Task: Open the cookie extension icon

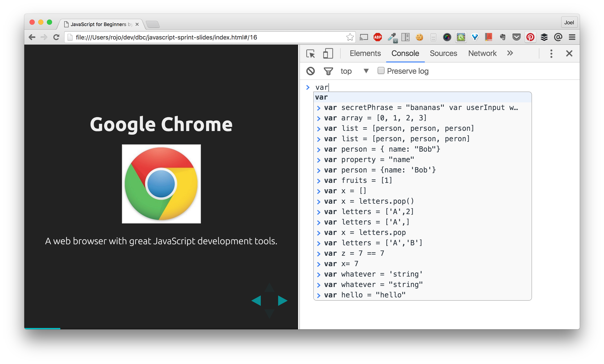Action: [x=419, y=37]
